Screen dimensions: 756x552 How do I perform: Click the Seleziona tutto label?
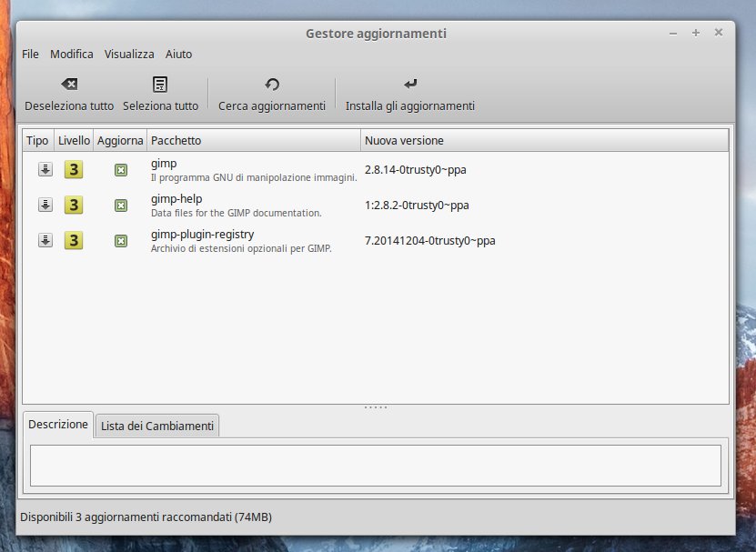(160, 106)
